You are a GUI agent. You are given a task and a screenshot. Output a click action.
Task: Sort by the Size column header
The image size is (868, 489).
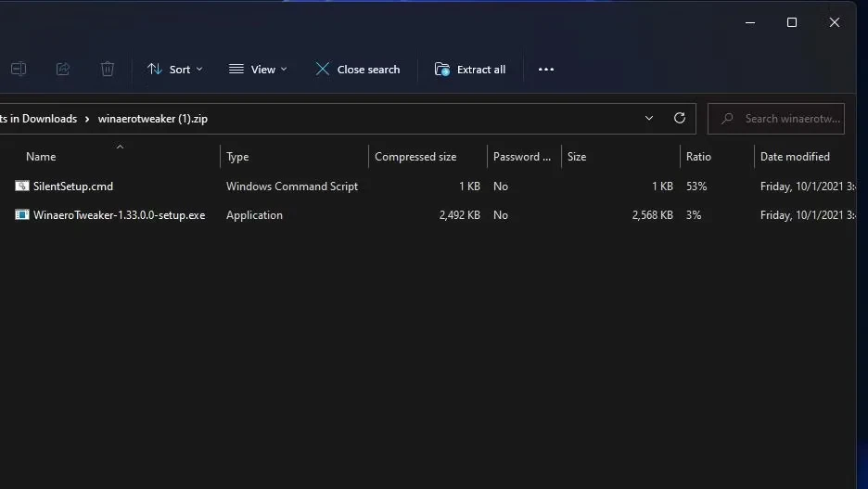coord(577,157)
